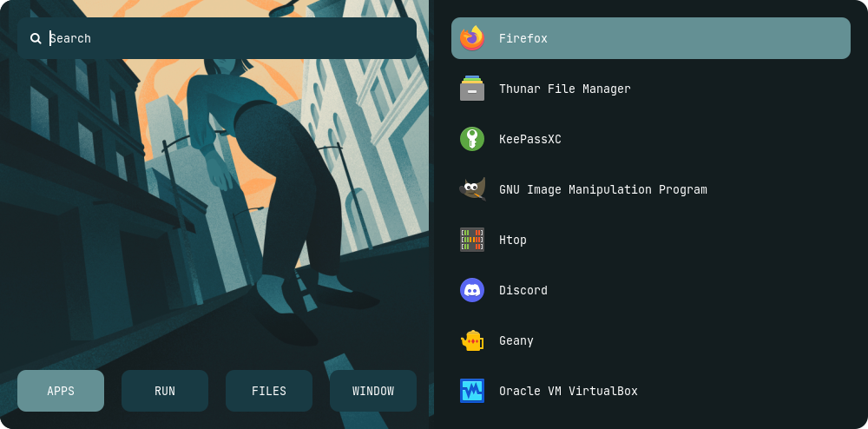Image resolution: width=868 pixels, height=429 pixels.
Task: Choose the "Htop" text label
Action: (512, 240)
